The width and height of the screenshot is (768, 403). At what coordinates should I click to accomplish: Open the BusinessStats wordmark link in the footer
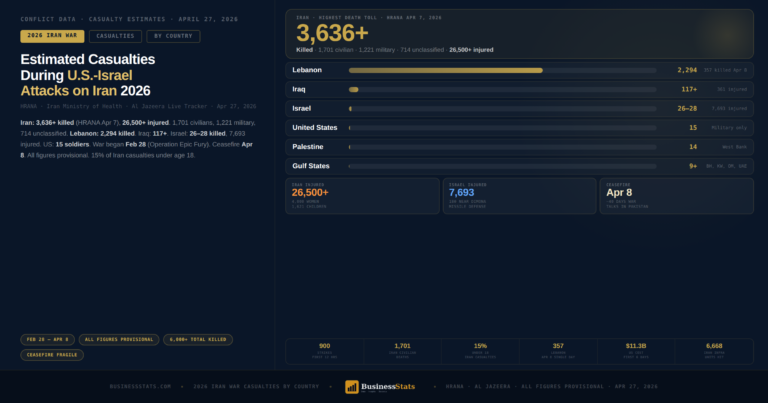tap(388, 386)
